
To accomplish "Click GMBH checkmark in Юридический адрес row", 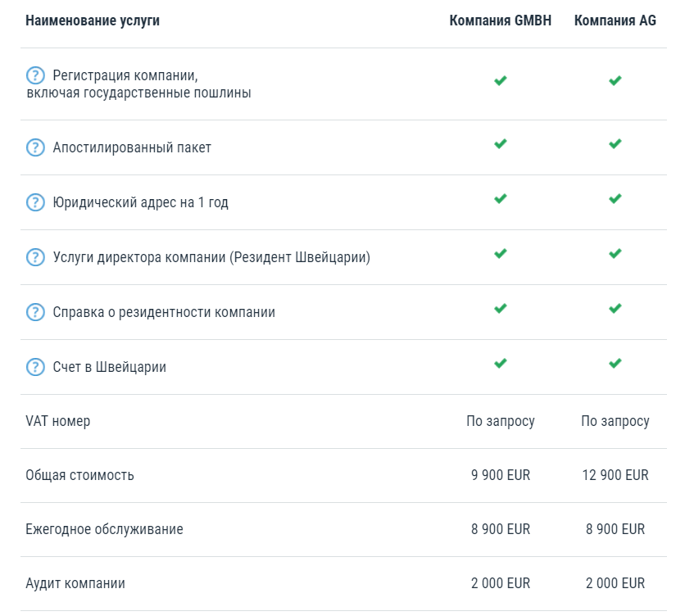I will [500, 198].
